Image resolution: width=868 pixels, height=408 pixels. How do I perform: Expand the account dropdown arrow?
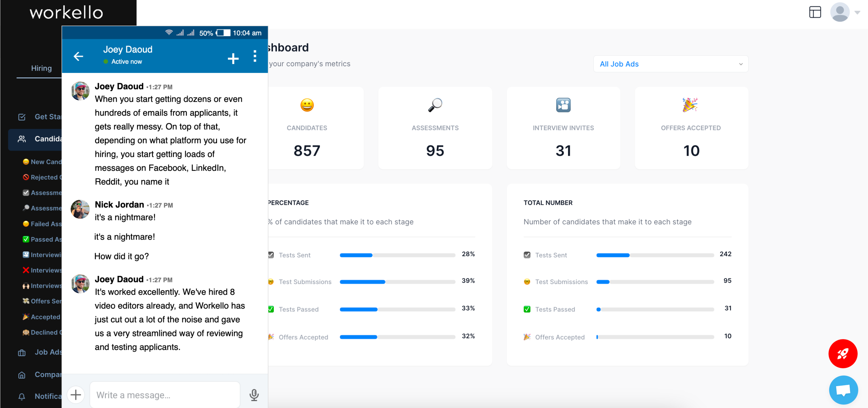(x=857, y=12)
